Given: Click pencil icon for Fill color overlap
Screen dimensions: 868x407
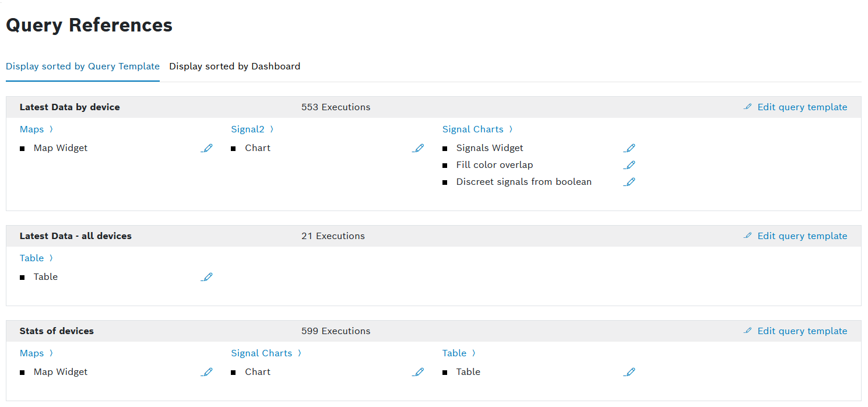Looking at the screenshot, I should point(629,165).
